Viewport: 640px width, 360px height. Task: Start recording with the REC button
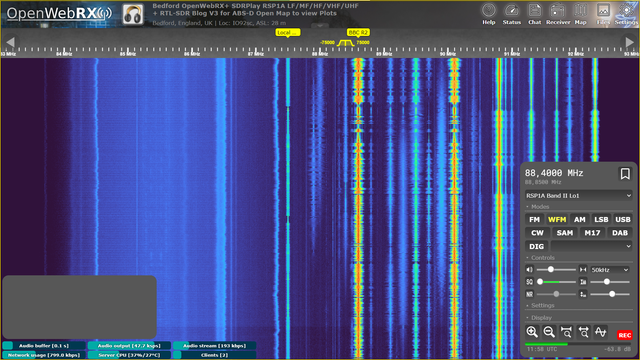624,335
